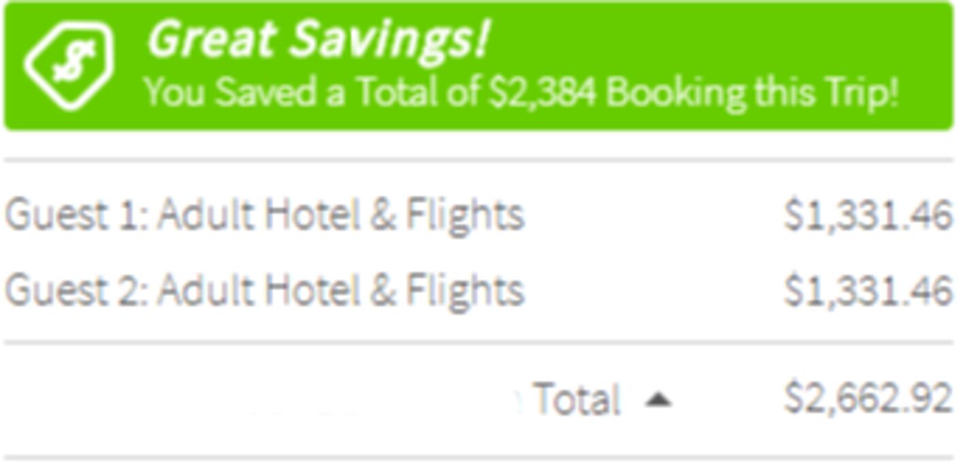This screenshot has width=980, height=466.
Task: Click the word "Guest 1:" label
Action: (x=76, y=215)
